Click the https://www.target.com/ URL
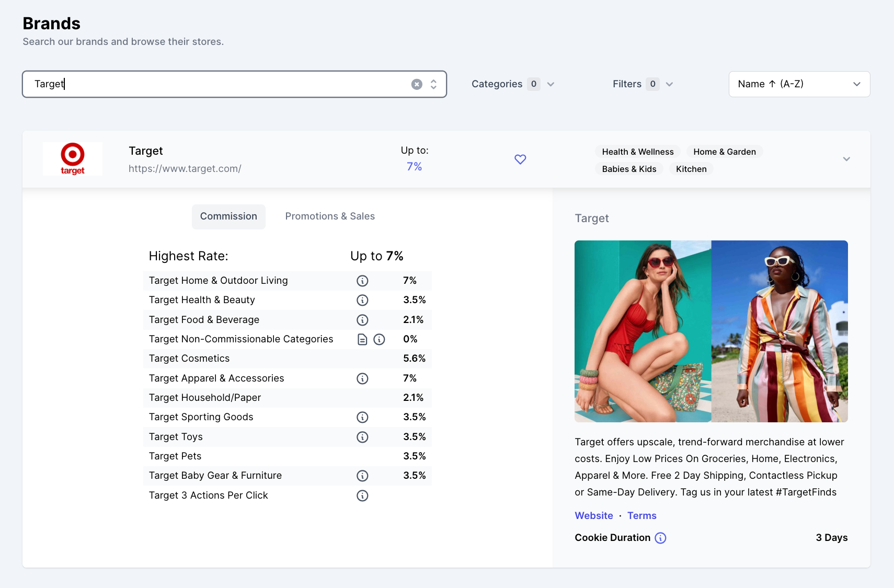 pyautogui.click(x=185, y=169)
